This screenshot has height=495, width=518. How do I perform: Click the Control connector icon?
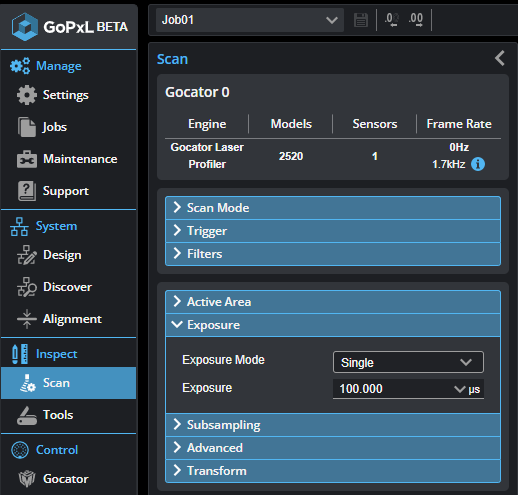(x=20, y=450)
